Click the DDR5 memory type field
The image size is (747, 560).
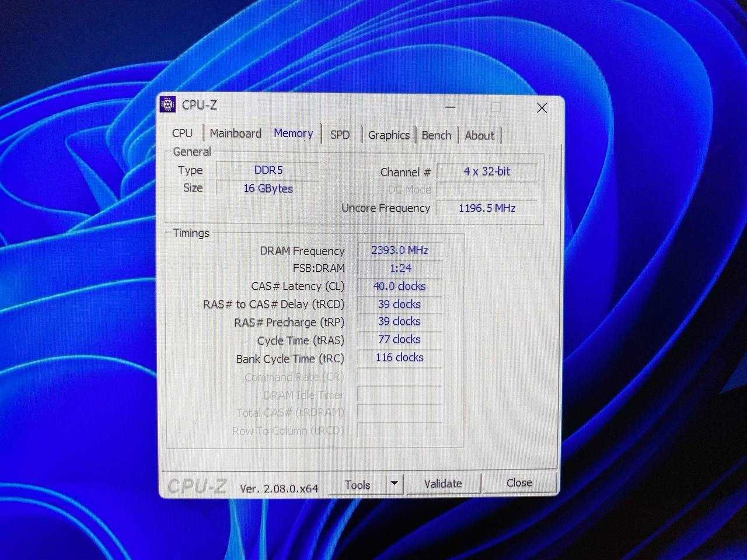[x=268, y=170]
